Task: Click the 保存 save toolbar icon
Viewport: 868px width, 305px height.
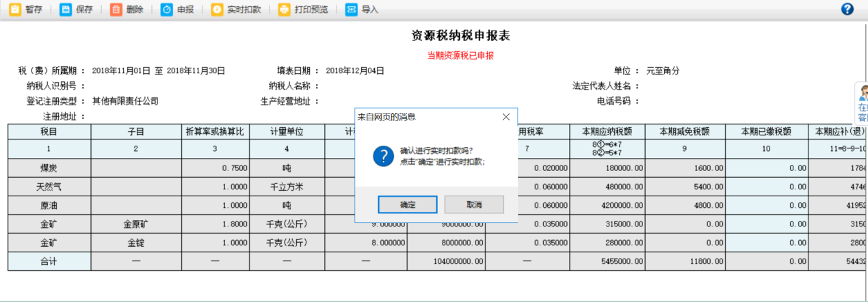Action: click(x=66, y=10)
